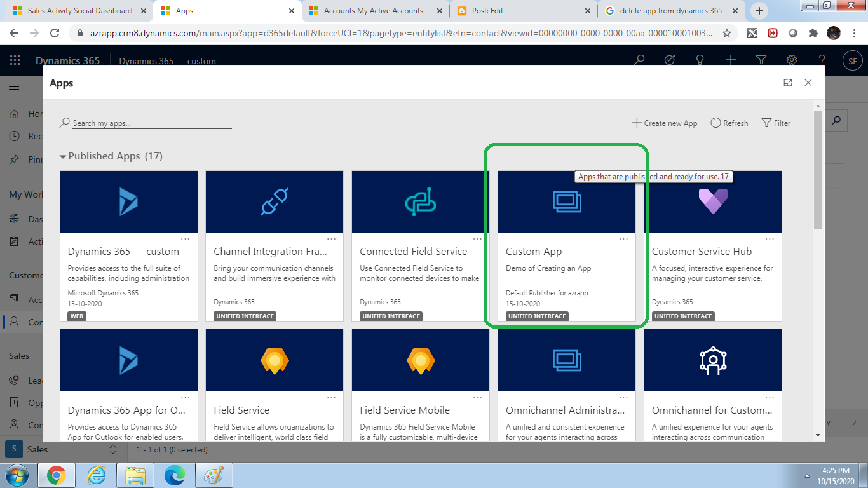Image resolution: width=868 pixels, height=488 pixels.
Task: Click the Dynamics 365 brand link
Action: click(x=67, y=61)
